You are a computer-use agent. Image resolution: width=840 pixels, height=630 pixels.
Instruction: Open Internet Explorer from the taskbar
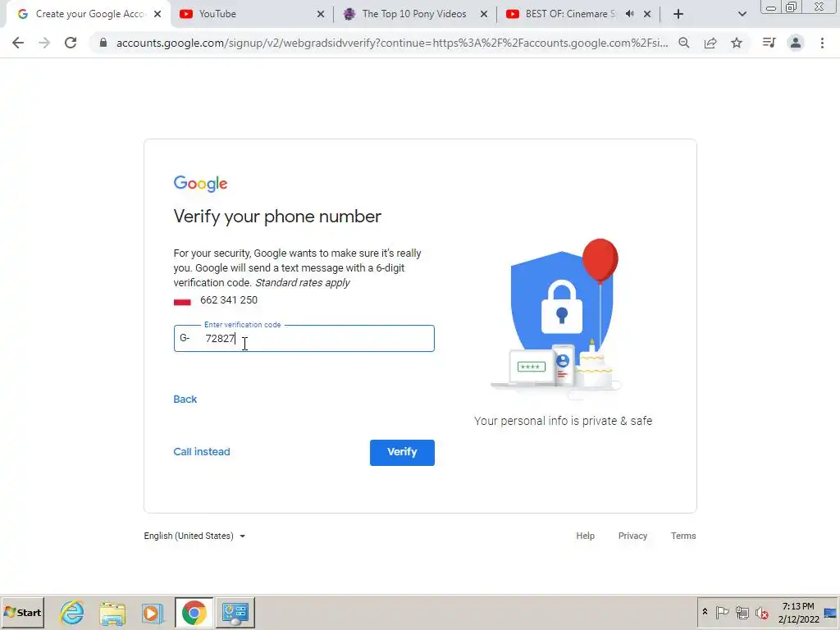click(72, 612)
